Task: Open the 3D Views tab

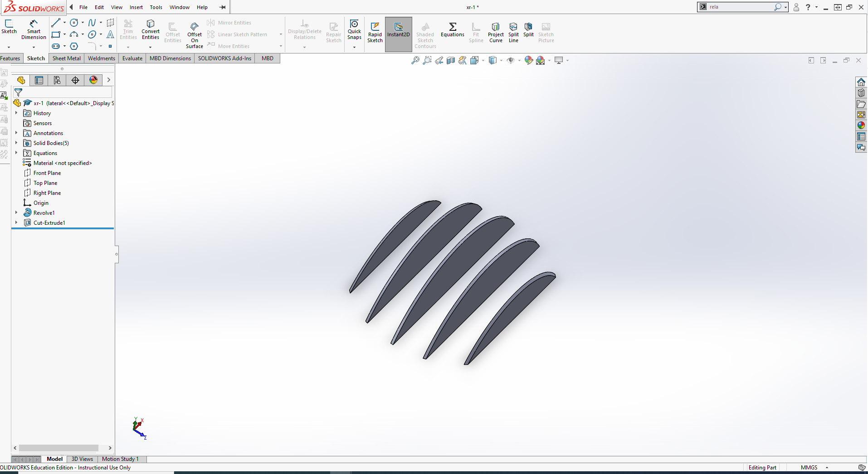Action: click(x=82, y=459)
